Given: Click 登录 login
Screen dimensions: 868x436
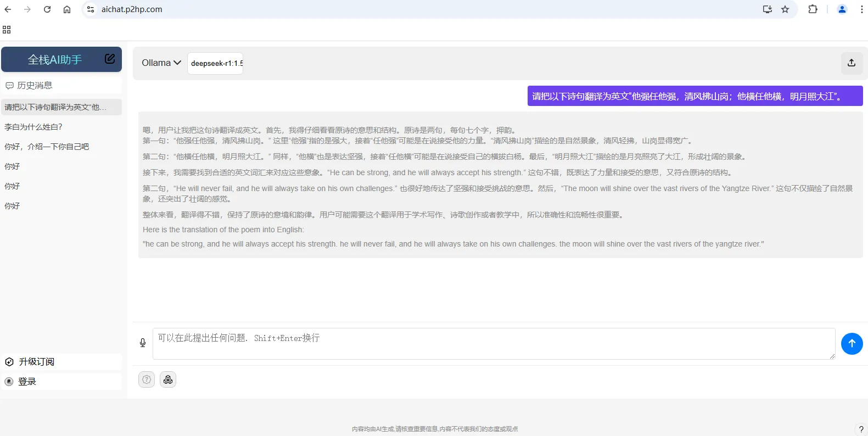Looking at the screenshot, I should tap(27, 382).
